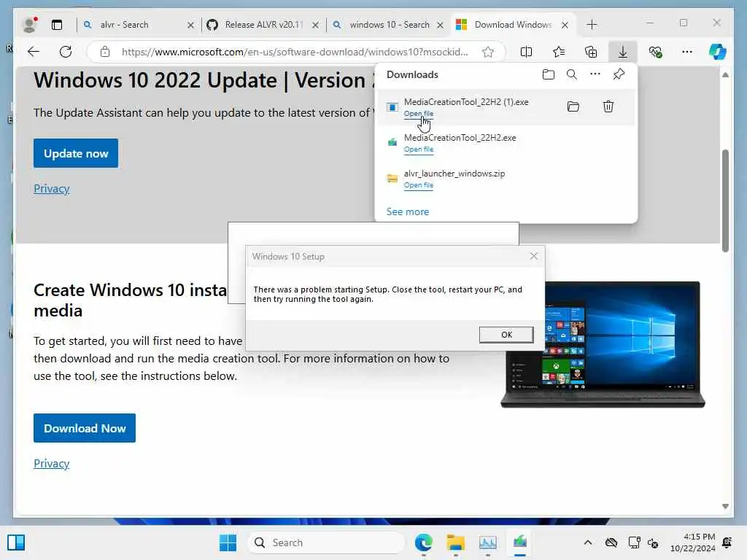747x560 pixels.
Task: Open the notification bell icon
Action: [x=727, y=542]
